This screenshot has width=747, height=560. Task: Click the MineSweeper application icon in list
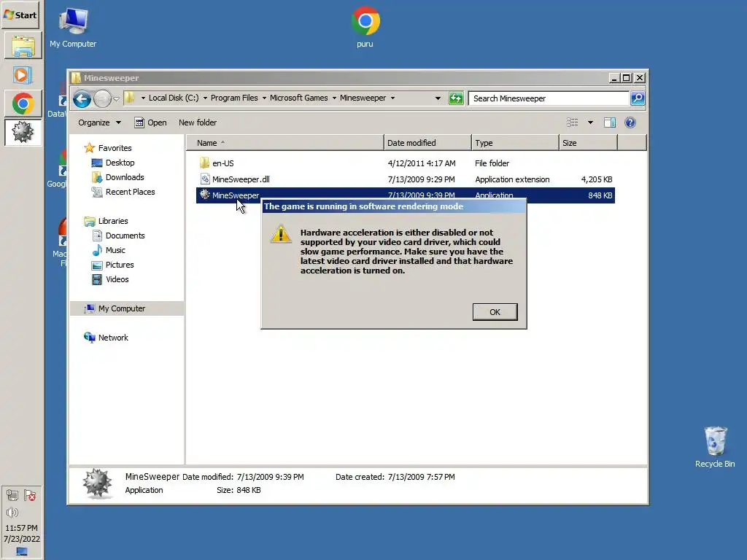(205, 194)
